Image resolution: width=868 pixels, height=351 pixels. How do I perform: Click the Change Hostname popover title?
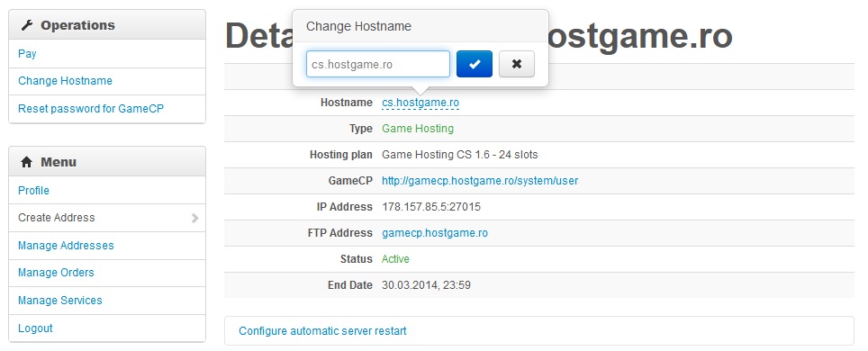pyautogui.click(x=358, y=26)
